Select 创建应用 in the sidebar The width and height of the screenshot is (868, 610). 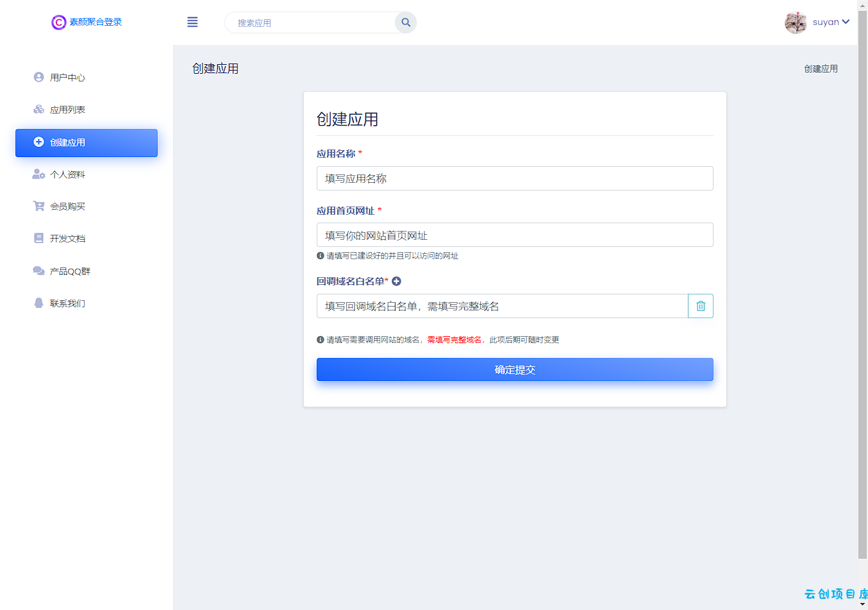pos(87,142)
